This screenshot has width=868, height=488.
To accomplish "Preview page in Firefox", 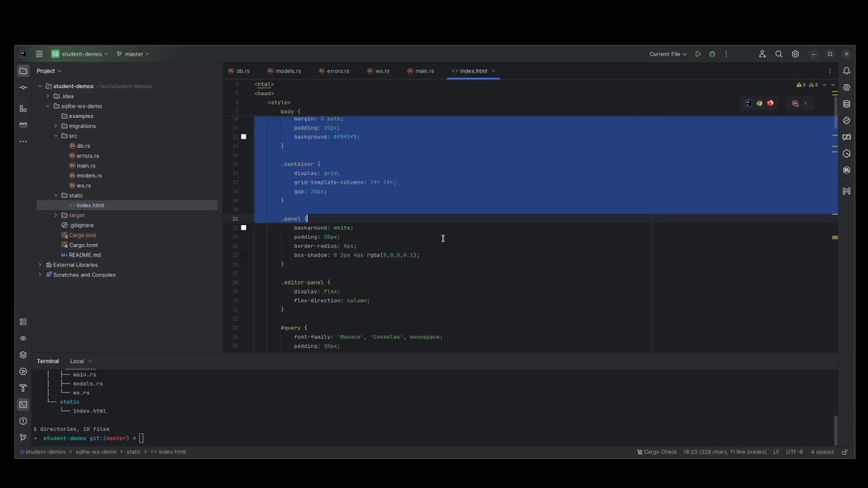I will click(x=770, y=104).
